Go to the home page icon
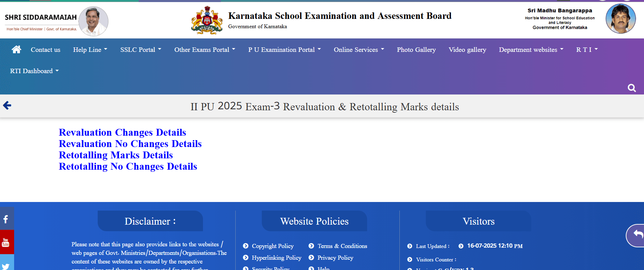644x270 pixels. tap(17, 49)
